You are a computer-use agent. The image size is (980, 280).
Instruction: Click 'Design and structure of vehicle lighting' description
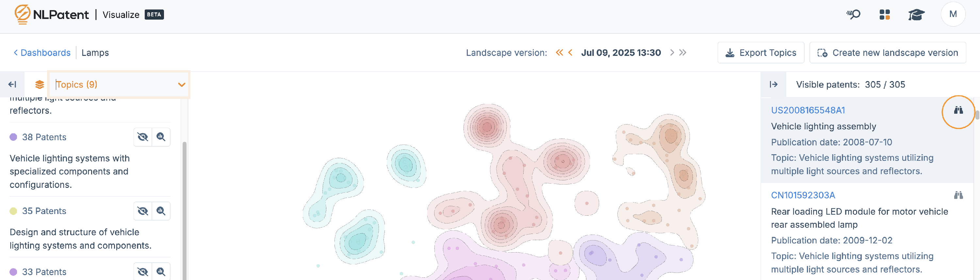[81, 239]
